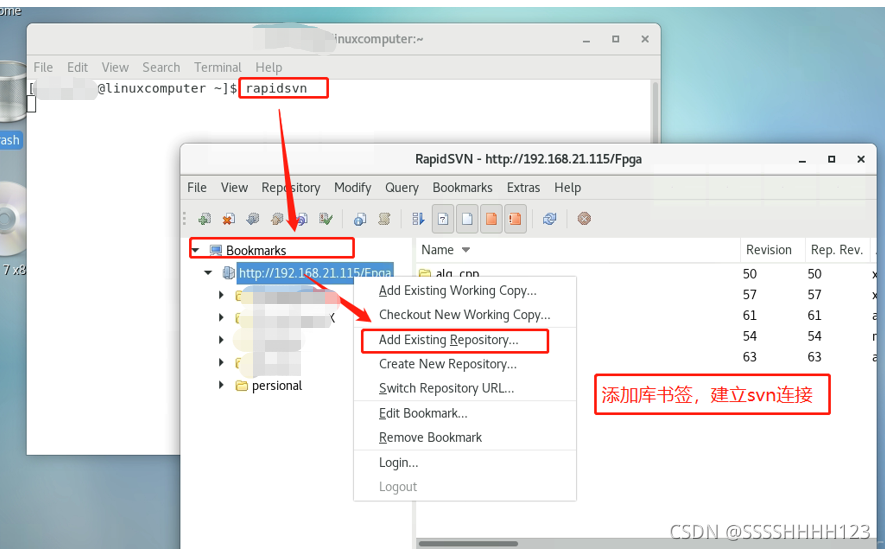Image resolution: width=885 pixels, height=550 pixels.
Task: Click the toolbar drag handle grip
Action: coord(184,219)
